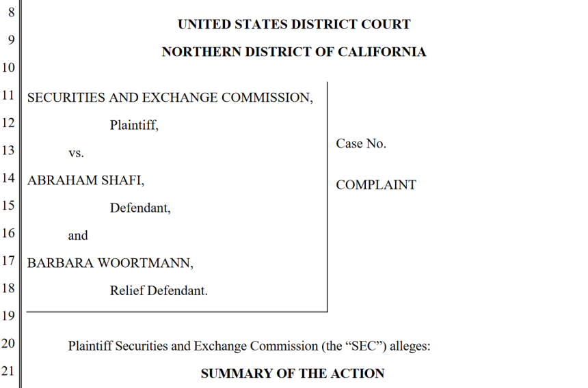Click line number 19 in margin
Viewport: 588px width, 388px height.
tap(8, 316)
